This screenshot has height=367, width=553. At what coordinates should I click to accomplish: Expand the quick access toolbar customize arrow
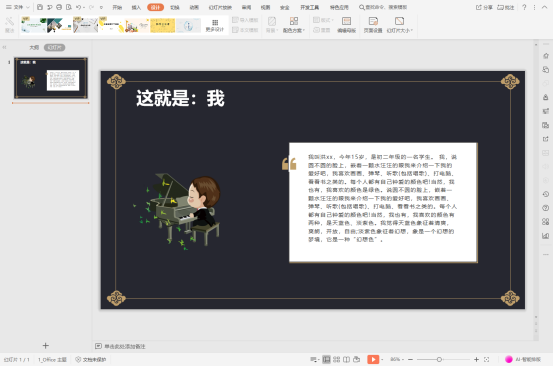tap(102, 7)
